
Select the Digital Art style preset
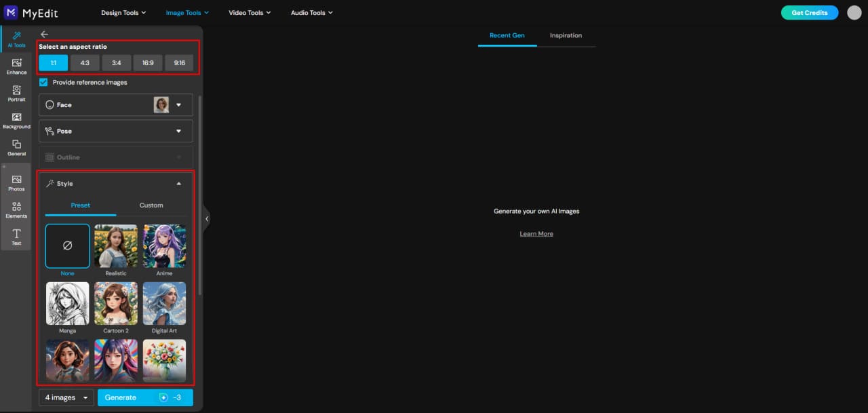click(x=164, y=304)
